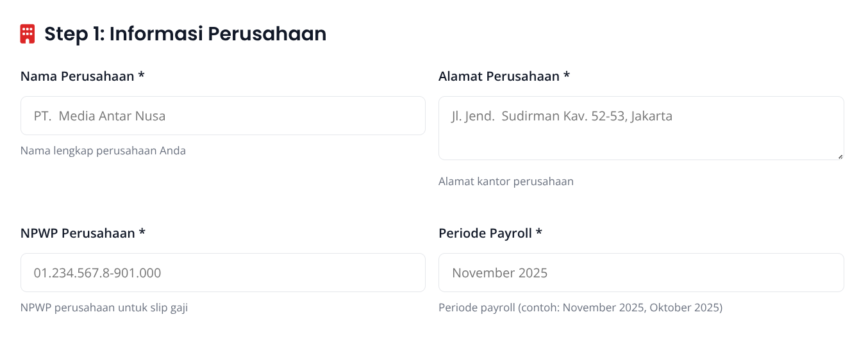Click the 'NPWP perusahaan untuk slip gaji' hint
The image size is (868, 344).
104,307
